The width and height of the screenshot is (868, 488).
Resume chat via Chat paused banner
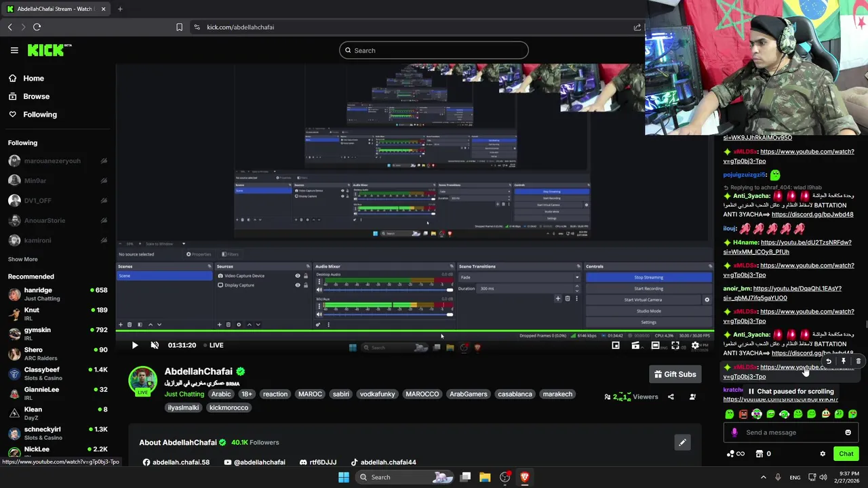(790, 391)
